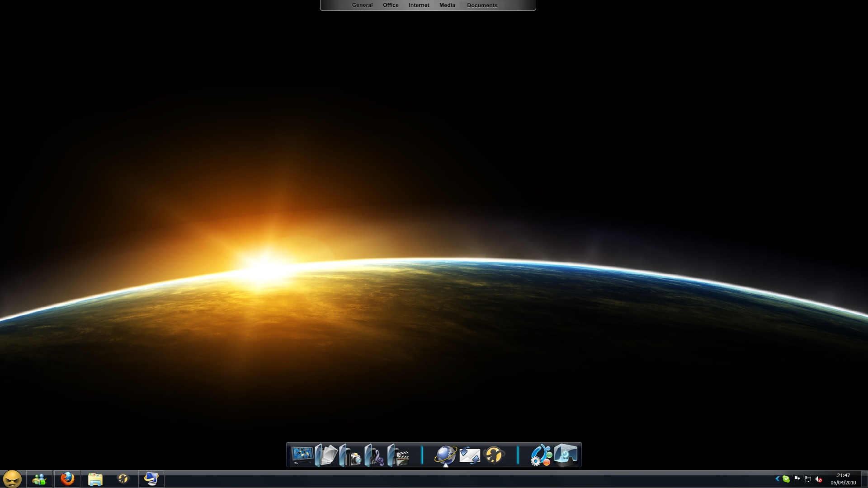Open the General tab in top bar
This screenshot has height=488, width=868.
[362, 5]
